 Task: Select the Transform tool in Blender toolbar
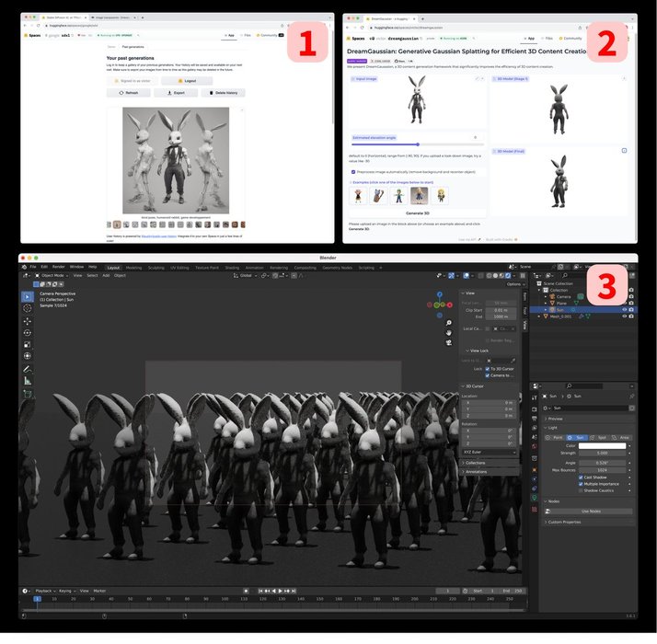[x=28, y=356]
